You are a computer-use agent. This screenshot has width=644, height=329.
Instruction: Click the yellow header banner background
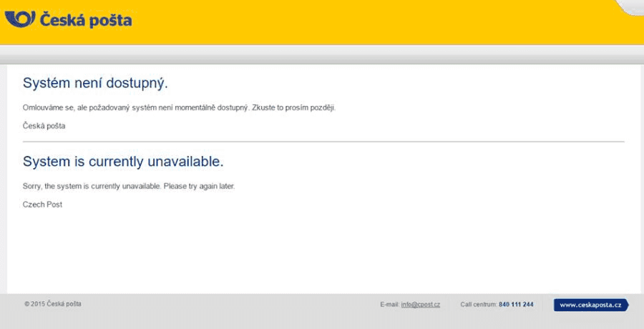[x=358, y=21]
